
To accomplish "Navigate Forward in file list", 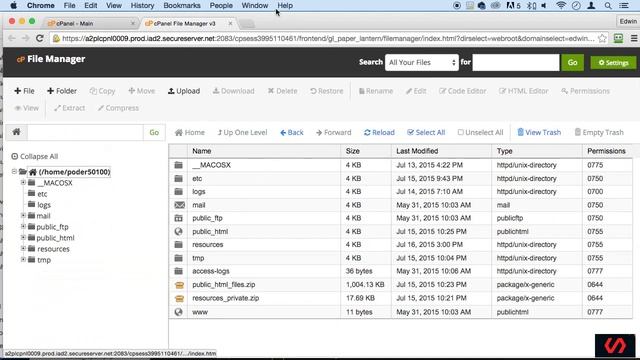I will (333, 132).
